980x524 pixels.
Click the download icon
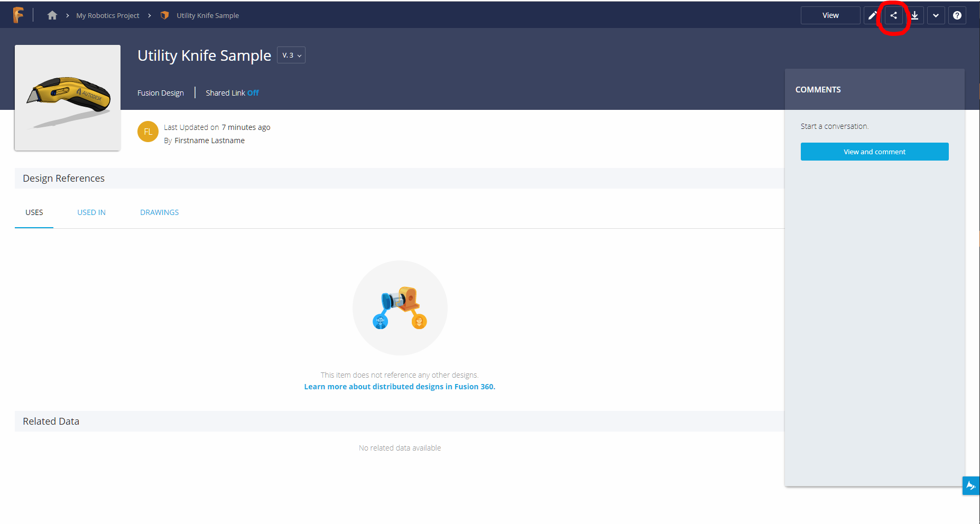[914, 15]
